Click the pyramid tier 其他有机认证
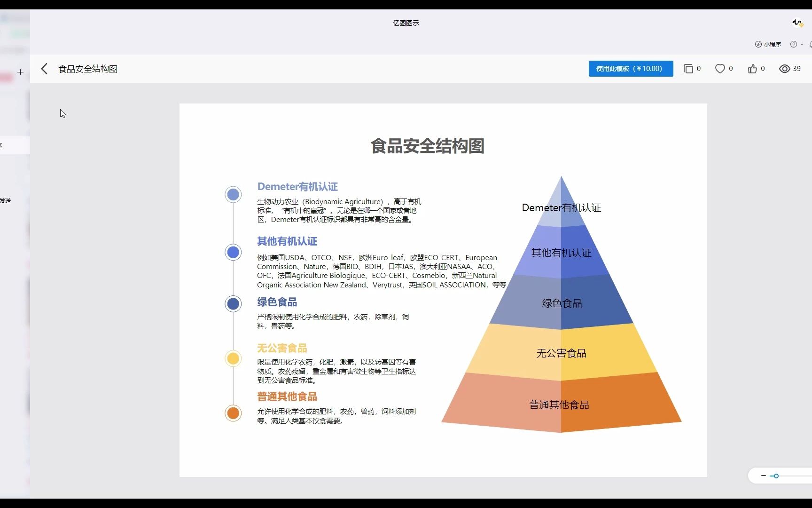 (562, 253)
